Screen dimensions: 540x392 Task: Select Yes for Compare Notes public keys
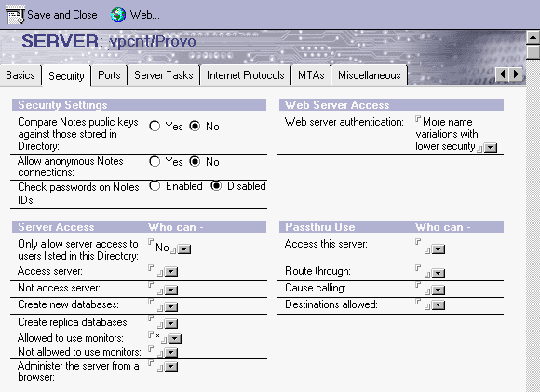(155, 126)
